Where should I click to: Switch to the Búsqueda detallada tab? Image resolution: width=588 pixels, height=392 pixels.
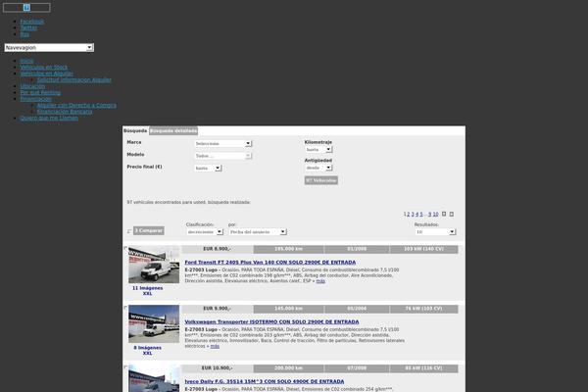[173, 131]
